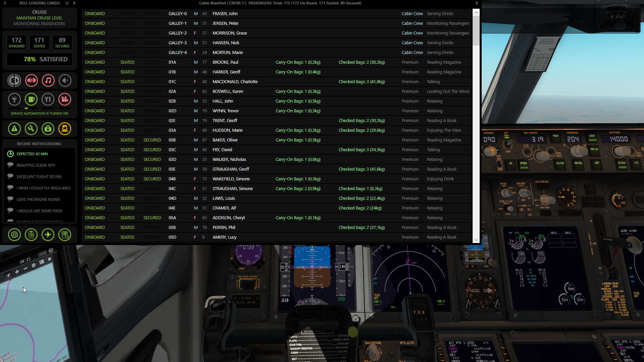Start meal service fork and knife icon
This screenshot has width=644, height=362.
coord(48,99)
